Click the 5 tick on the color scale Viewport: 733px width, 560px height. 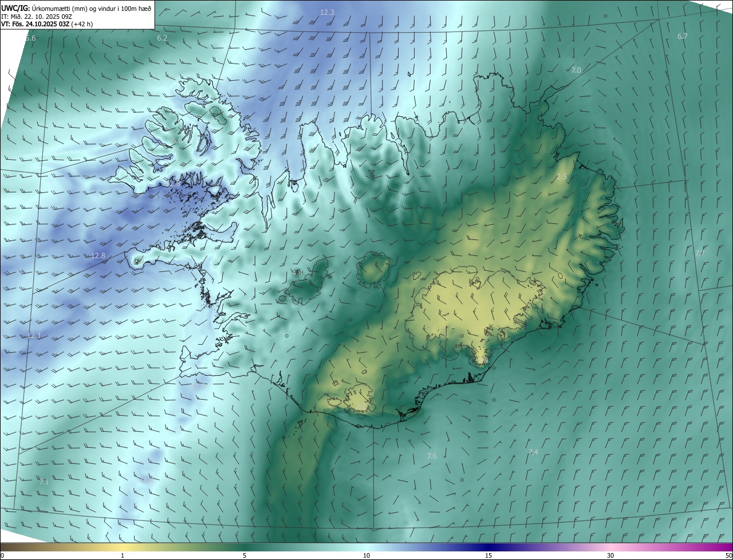(x=245, y=555)
